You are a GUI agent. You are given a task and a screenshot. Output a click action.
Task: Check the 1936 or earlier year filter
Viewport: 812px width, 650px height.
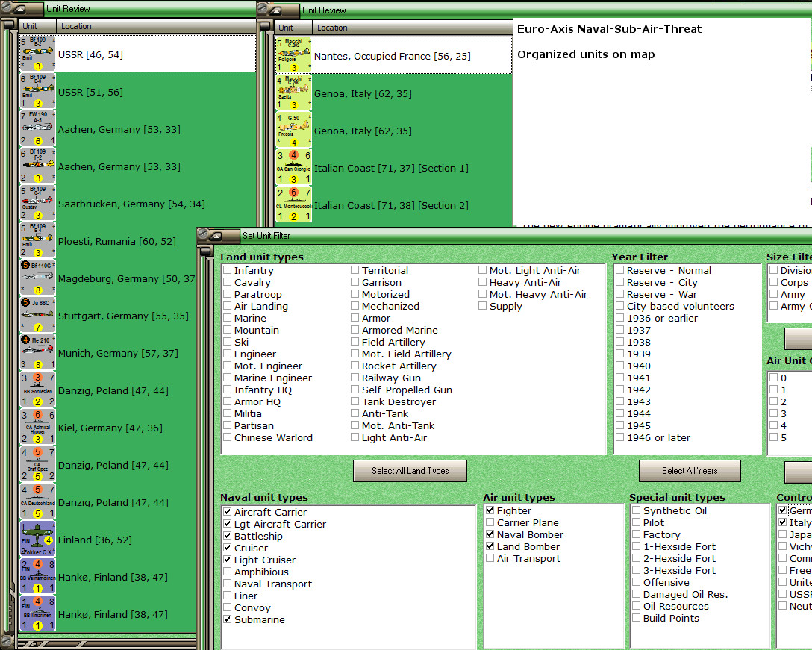619,317
